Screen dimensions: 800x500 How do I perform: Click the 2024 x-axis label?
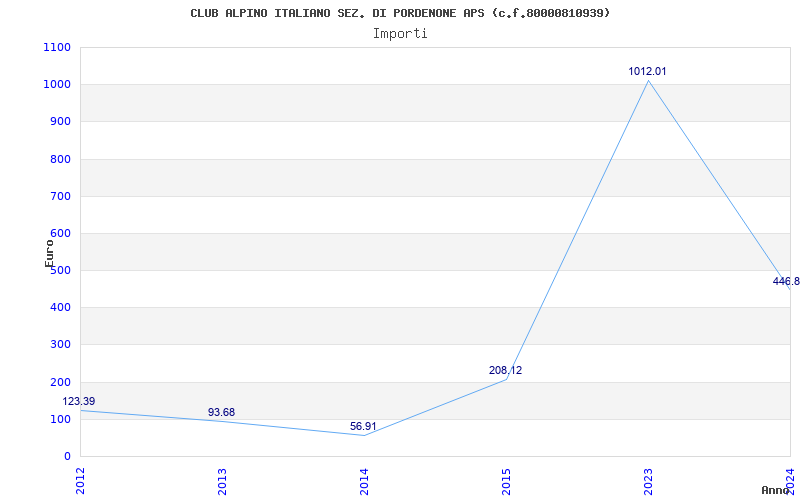click(x=790, y=481)
